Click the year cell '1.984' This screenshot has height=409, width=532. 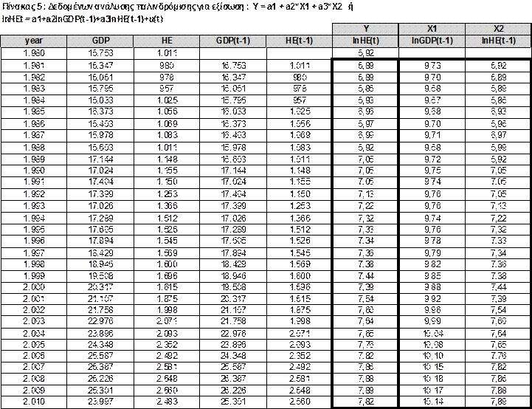click(34, 100)
